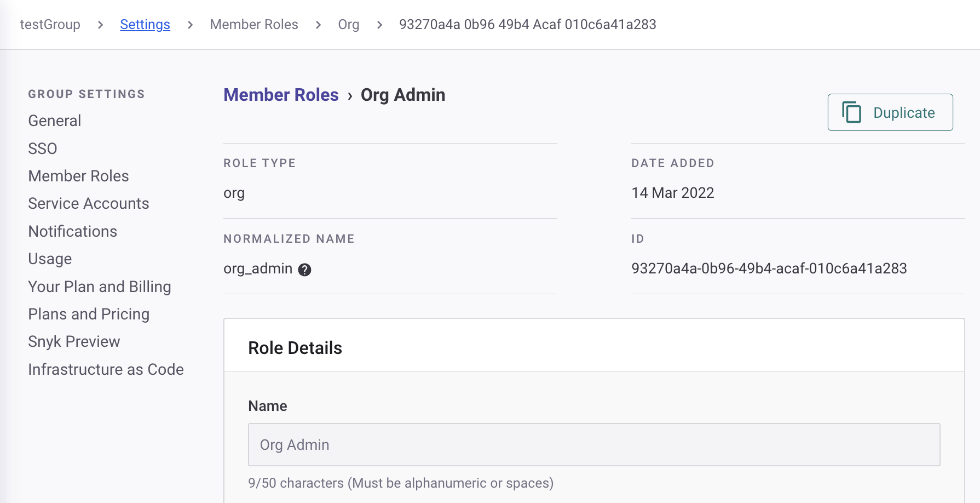
Task: Navigate to SSO settings
Action: [43, 148]
